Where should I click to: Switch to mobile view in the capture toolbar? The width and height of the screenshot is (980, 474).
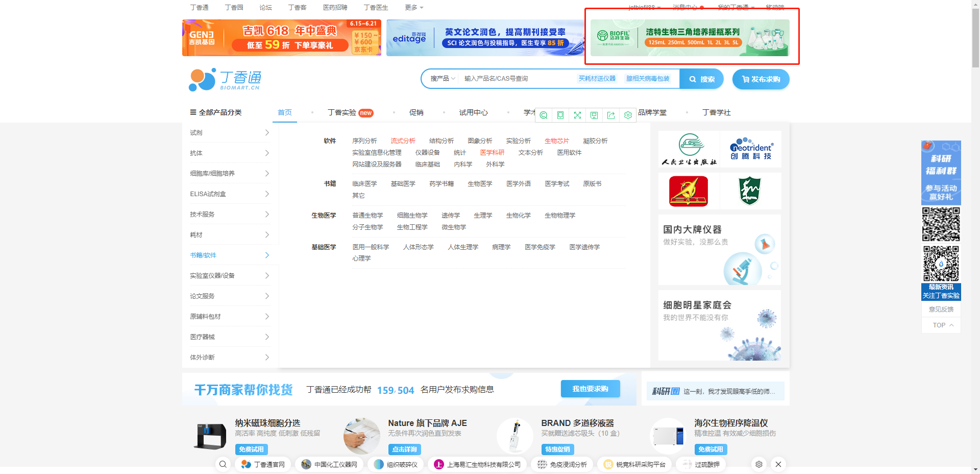(560, 115)
